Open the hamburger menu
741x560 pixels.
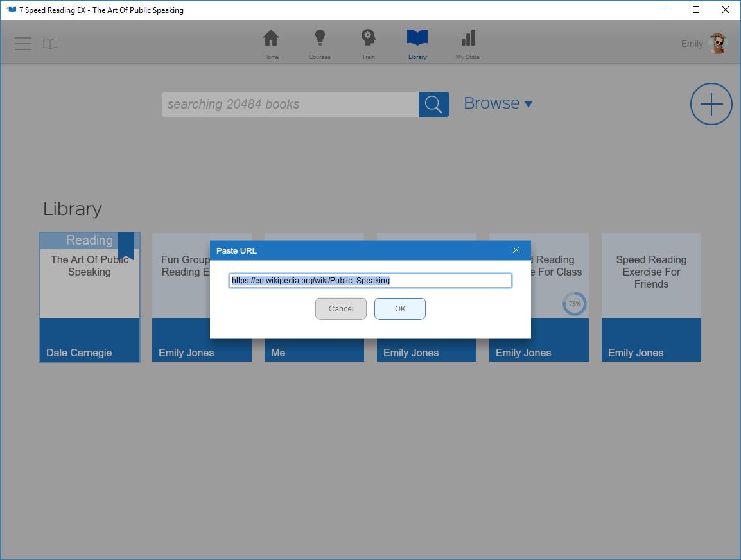tap(23, 44)
